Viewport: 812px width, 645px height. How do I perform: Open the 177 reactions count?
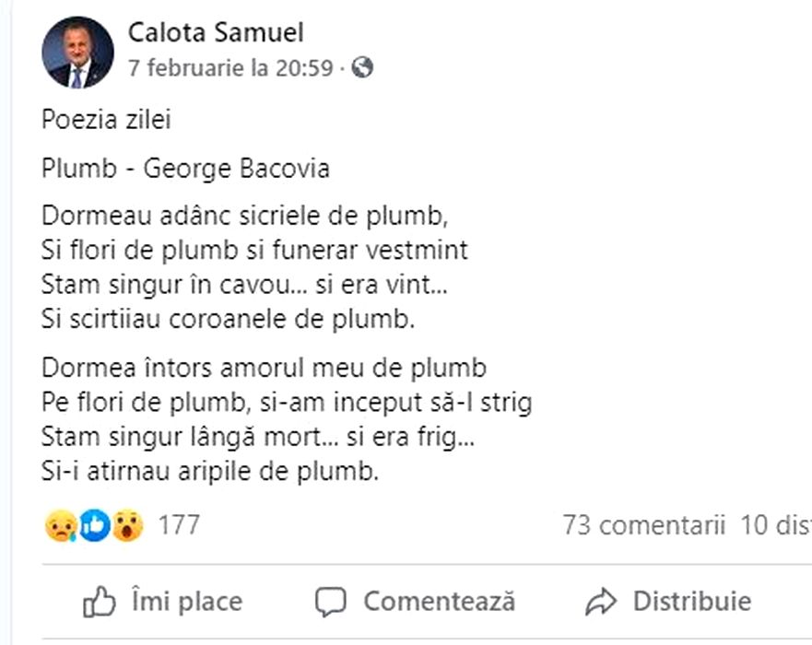click(179, 525)
